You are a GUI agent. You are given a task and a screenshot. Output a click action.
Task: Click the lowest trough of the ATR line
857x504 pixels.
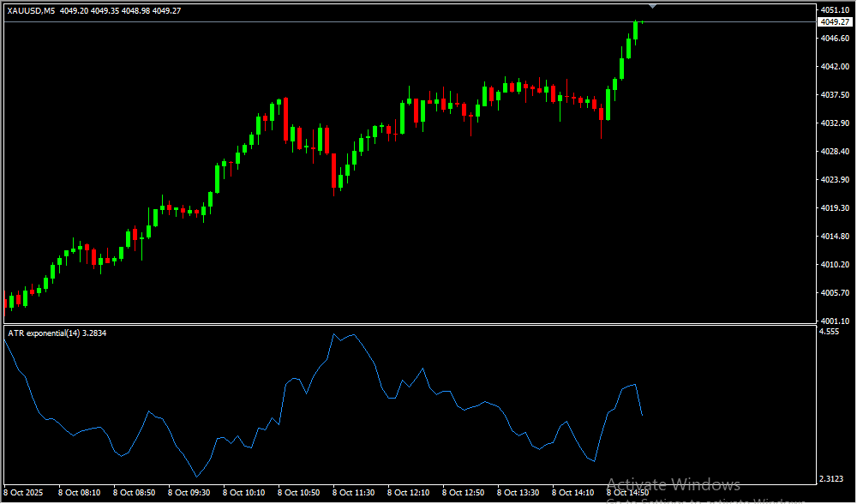click(x=196, y=477)
